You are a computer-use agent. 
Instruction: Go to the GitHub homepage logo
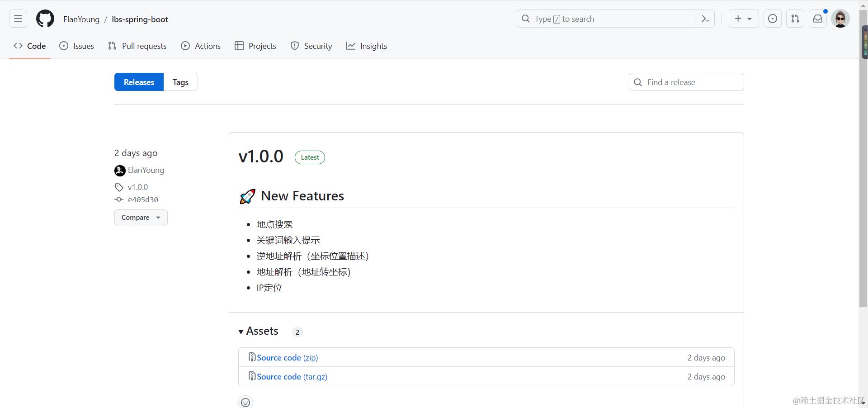[x=45, y=19]
